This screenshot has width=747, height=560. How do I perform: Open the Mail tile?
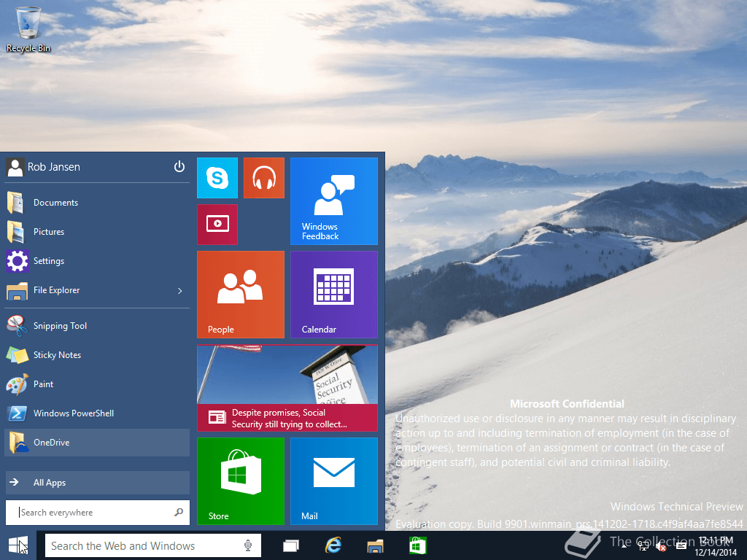point(334,481)
